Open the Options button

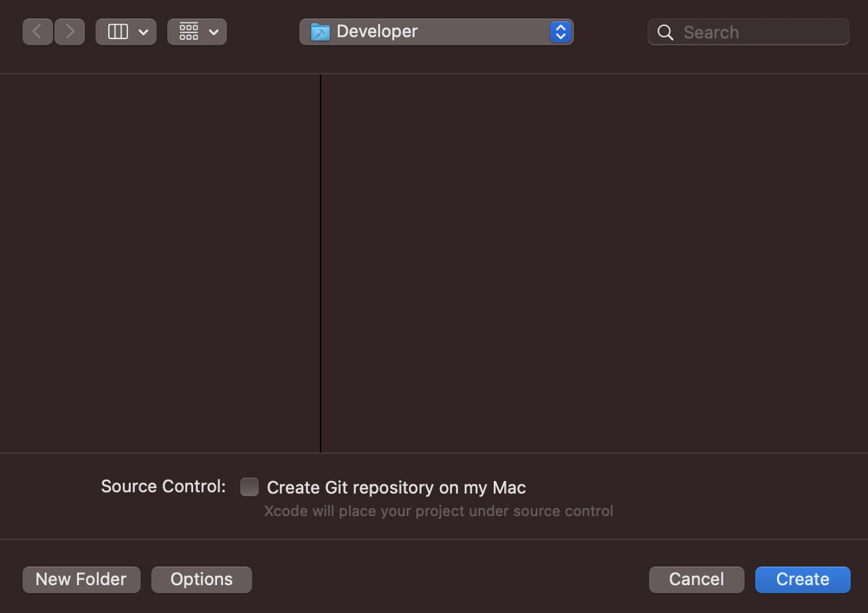[x=202, y=579]
